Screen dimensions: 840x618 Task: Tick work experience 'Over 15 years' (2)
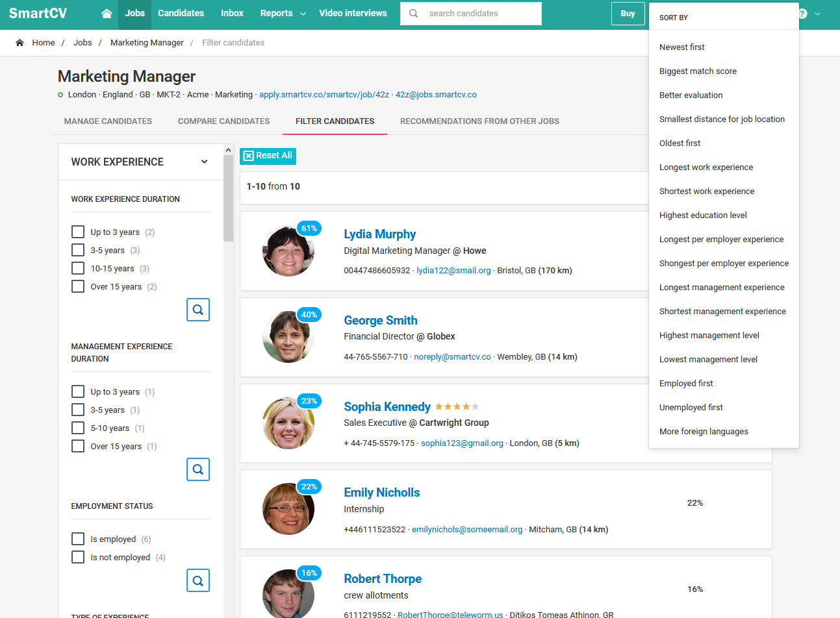[78, 286]
